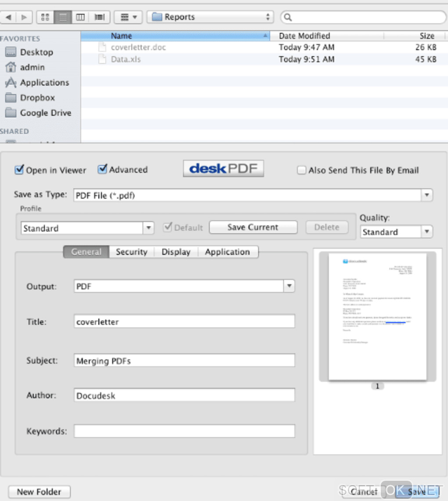The image size is (448, 501).
Task: Switch to list view
Action: click(x=62, y=17)
